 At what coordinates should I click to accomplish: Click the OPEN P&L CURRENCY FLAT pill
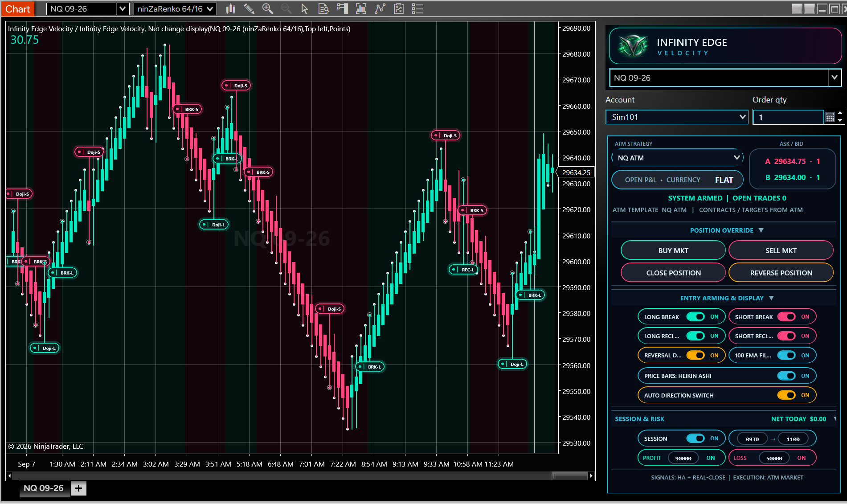pos(677,180)
